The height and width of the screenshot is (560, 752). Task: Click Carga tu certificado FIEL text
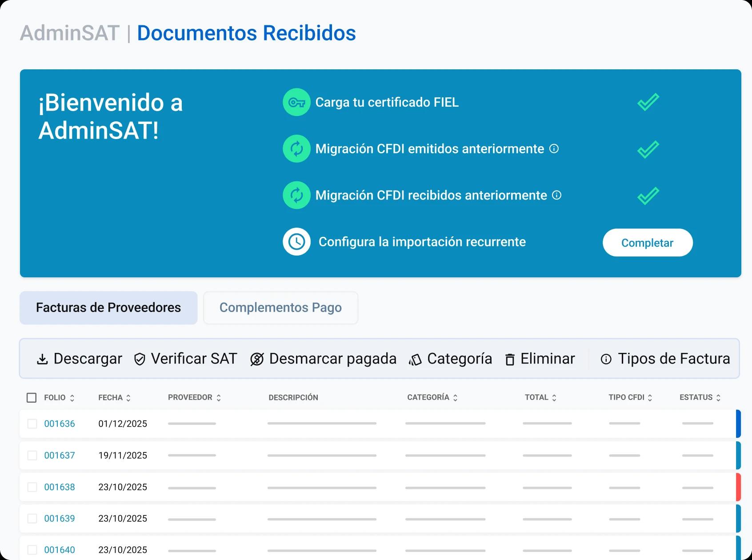(387, 102)
